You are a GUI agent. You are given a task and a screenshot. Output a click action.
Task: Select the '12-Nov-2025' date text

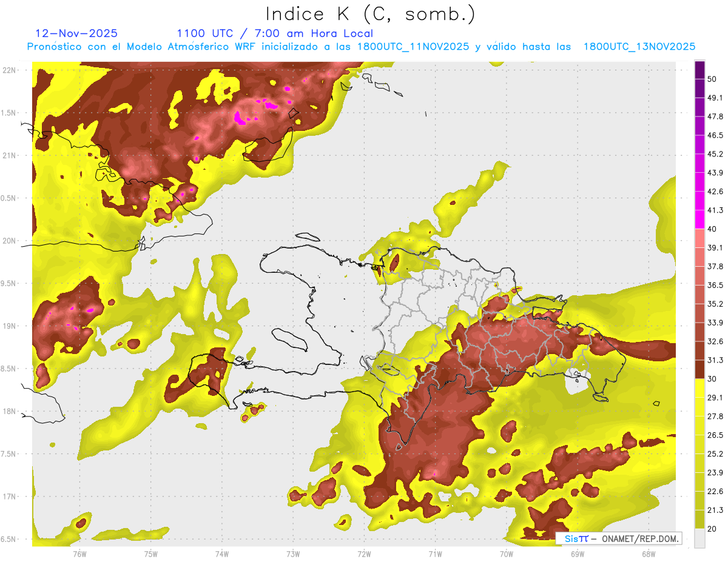tap(76, 33)
